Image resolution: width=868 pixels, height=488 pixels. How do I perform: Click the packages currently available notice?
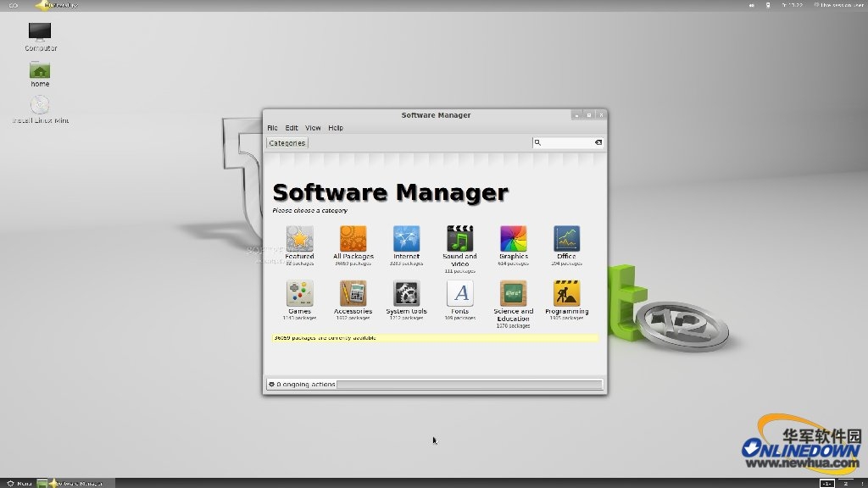tap(435, 337)
